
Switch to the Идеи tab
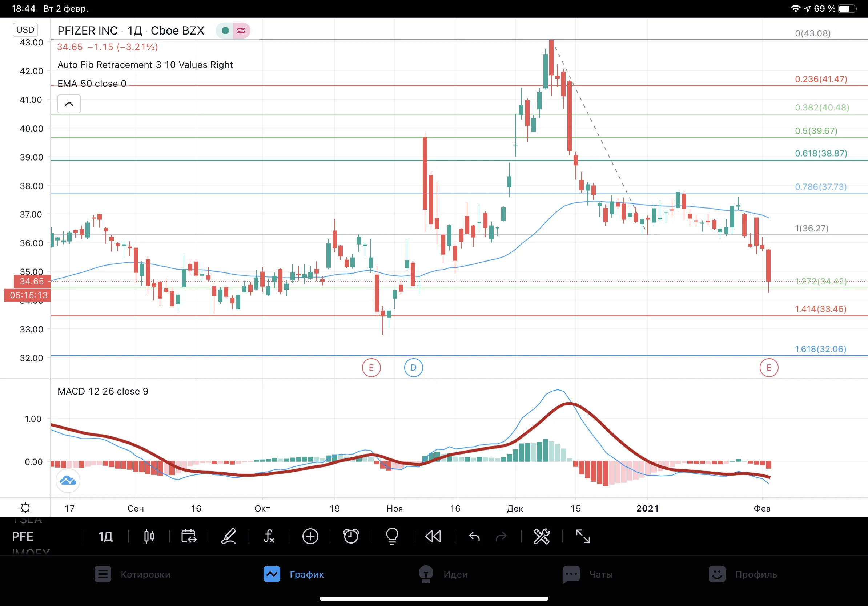(443, 574)
